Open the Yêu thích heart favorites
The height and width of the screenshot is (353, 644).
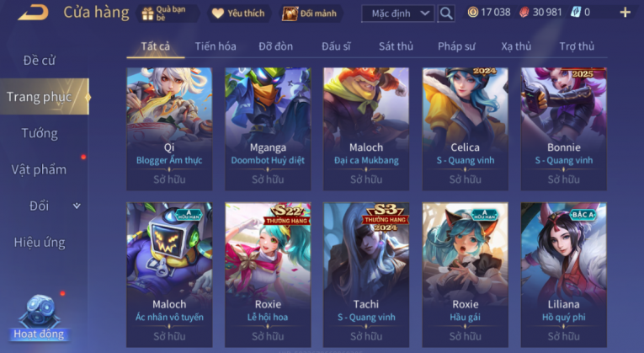[x=218, y=13]
